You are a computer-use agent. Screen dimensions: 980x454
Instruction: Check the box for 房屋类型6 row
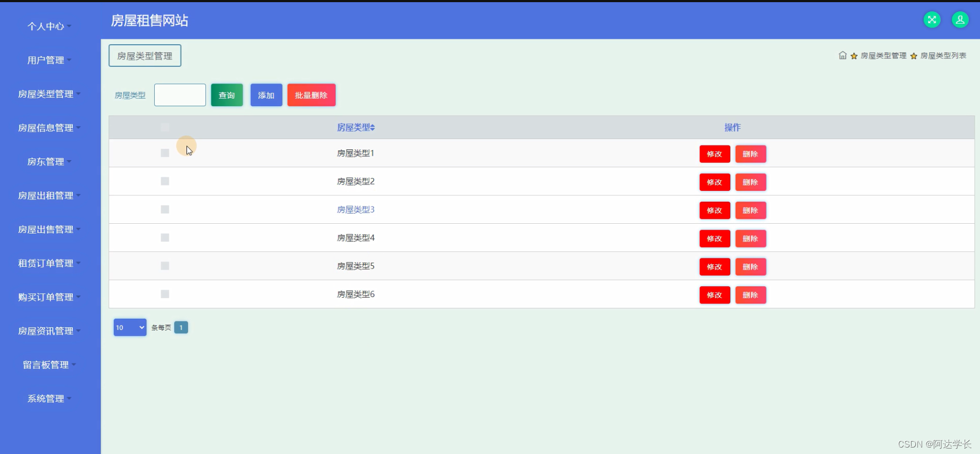[165, 294]
